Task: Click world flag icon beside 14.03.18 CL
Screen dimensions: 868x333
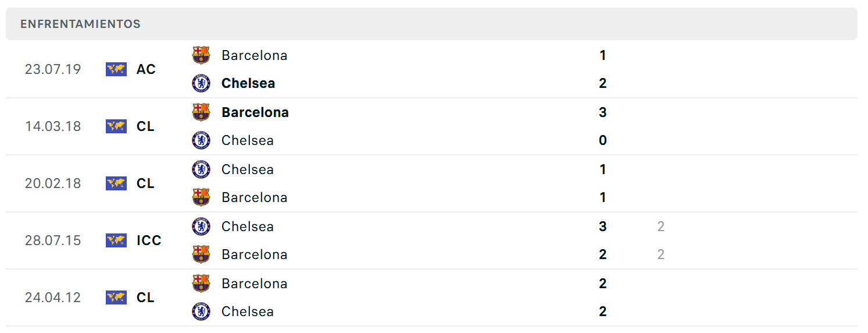Action: [x=116, y=126]
